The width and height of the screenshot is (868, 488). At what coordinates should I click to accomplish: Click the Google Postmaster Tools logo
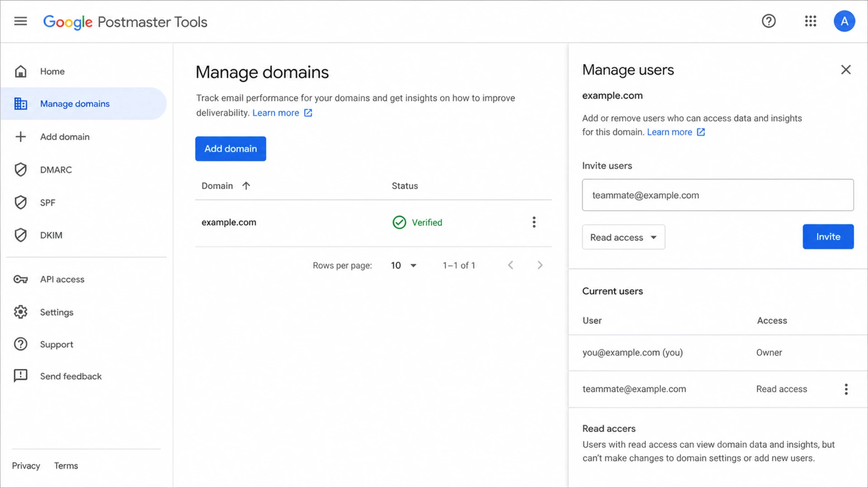click(x=125, y=22)
